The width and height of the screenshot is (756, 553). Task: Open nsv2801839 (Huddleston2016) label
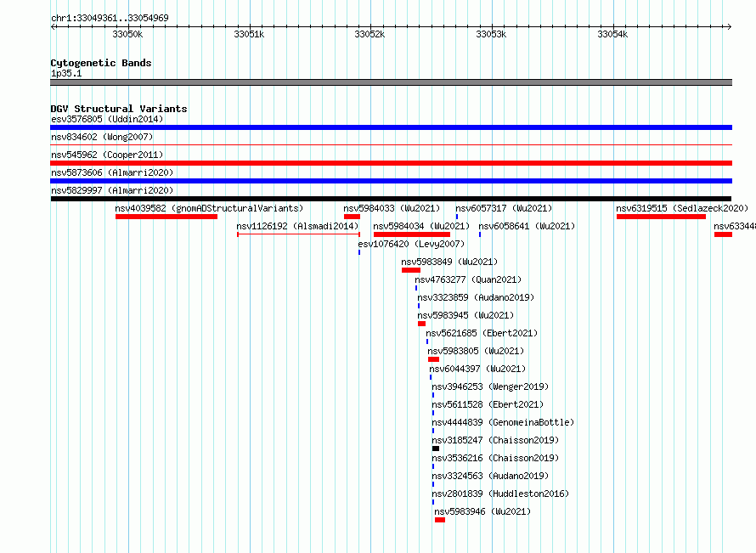[x=500, y=494]
